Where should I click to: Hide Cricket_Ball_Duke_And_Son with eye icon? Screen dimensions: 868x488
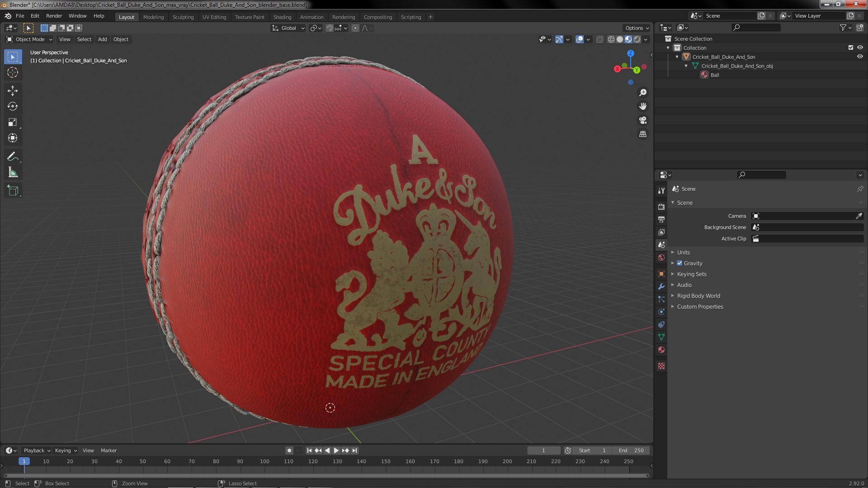click(x=860, y=56)
